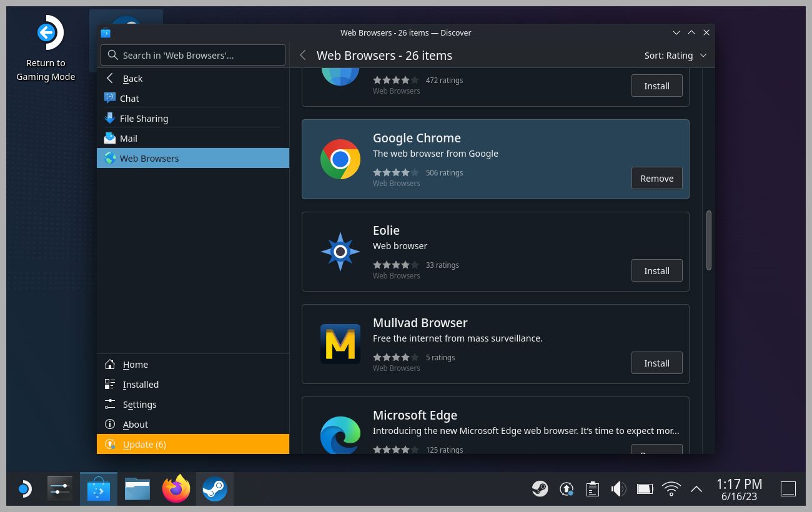Click the Steam system tray icon
This screenshot has height=512, width=812.
(540, 489)
